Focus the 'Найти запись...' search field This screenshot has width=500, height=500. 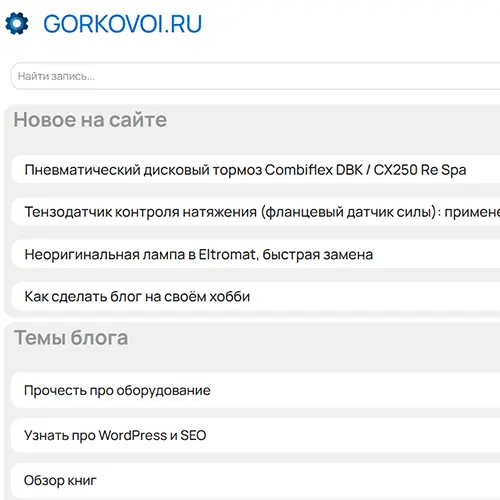[x=255, y=76]
